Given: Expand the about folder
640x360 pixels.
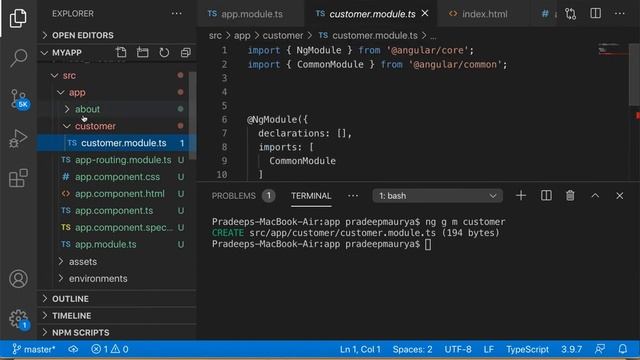Looking at the screenshot, I should click(87, 109).
